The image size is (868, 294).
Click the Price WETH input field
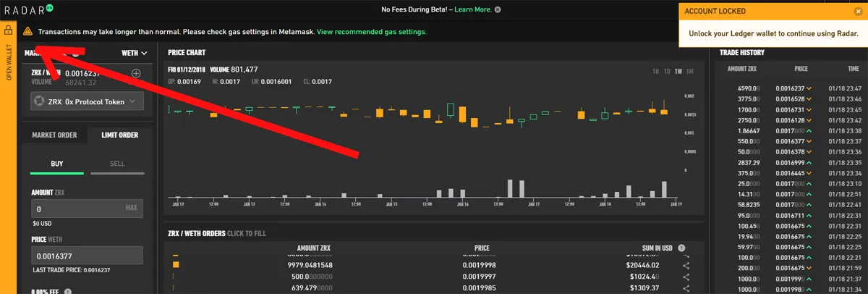[x=87, y=255]
